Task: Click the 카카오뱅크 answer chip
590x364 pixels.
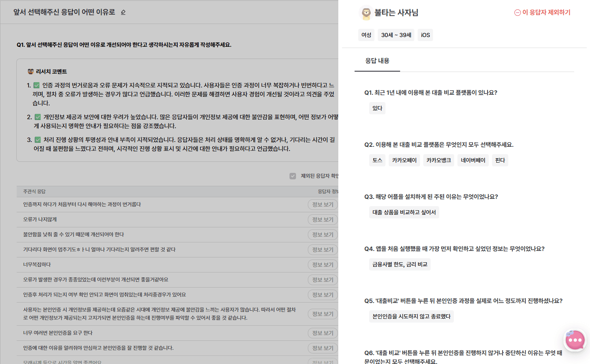Action: (x=439, y=160)
